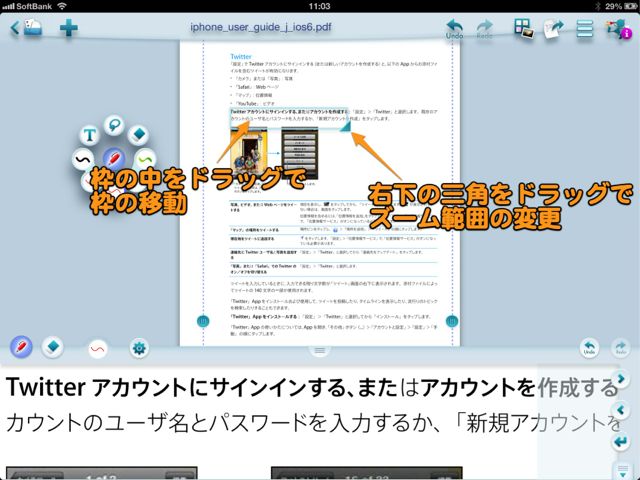Open the red line stroke style picker
Viewport: 640px width, 480px height.
pos(98,349)
